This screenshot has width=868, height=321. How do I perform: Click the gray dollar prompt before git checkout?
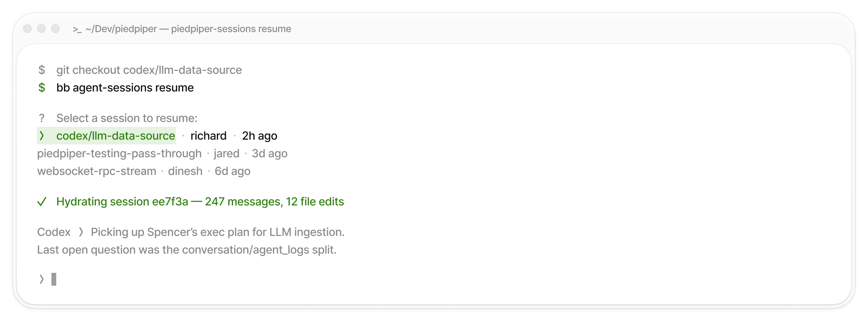coord(42,70)
